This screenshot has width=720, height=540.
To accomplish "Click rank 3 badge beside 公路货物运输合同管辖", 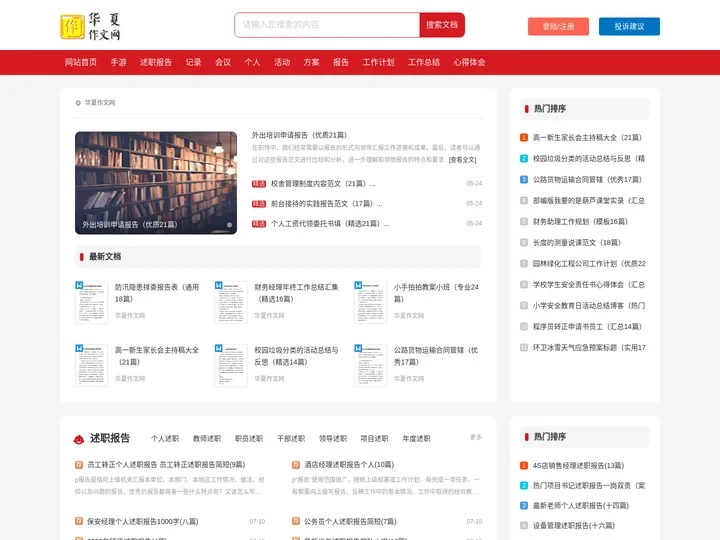I will [524, 180].
